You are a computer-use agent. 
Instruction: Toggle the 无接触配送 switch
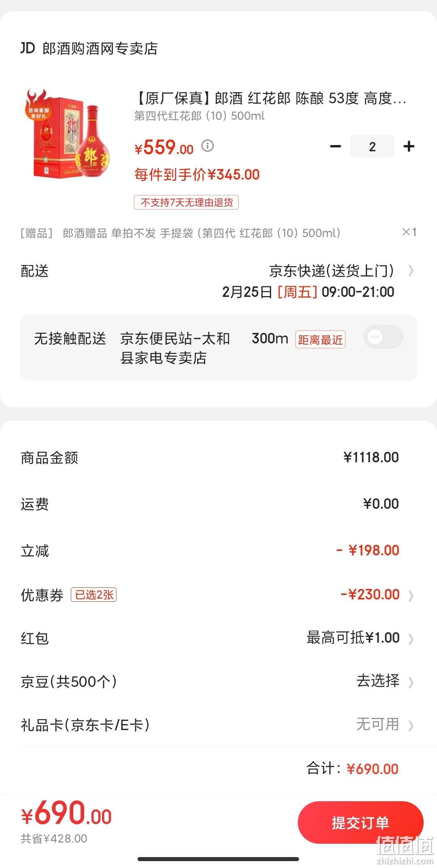click(x=383, y=337)
